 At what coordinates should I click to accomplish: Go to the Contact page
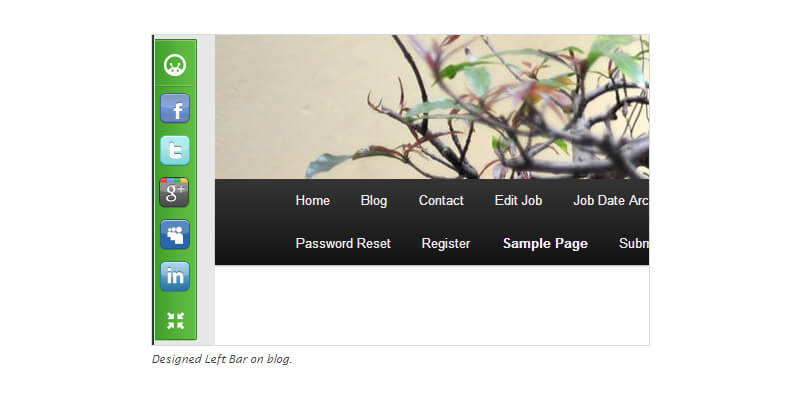(x=441, y=201)
